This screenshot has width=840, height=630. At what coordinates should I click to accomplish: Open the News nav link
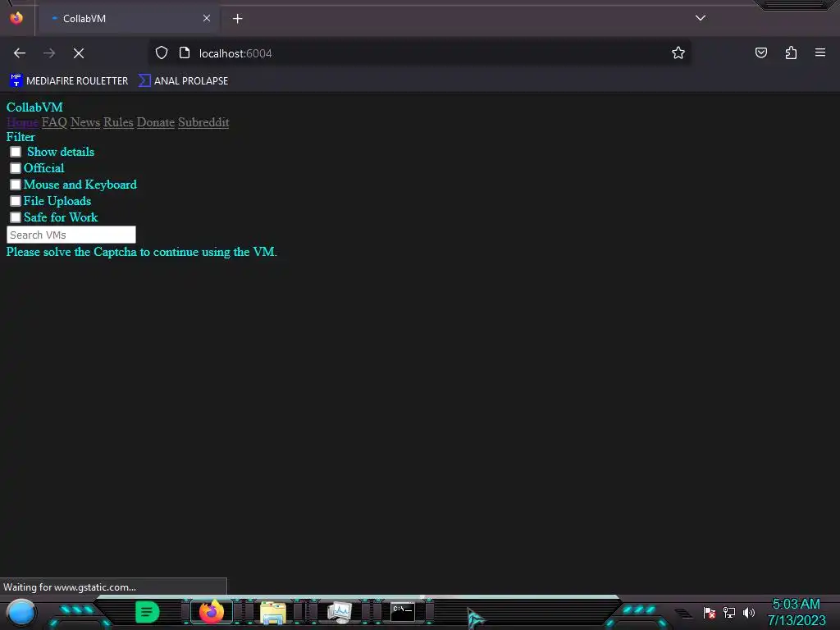[x=85, y=122]
